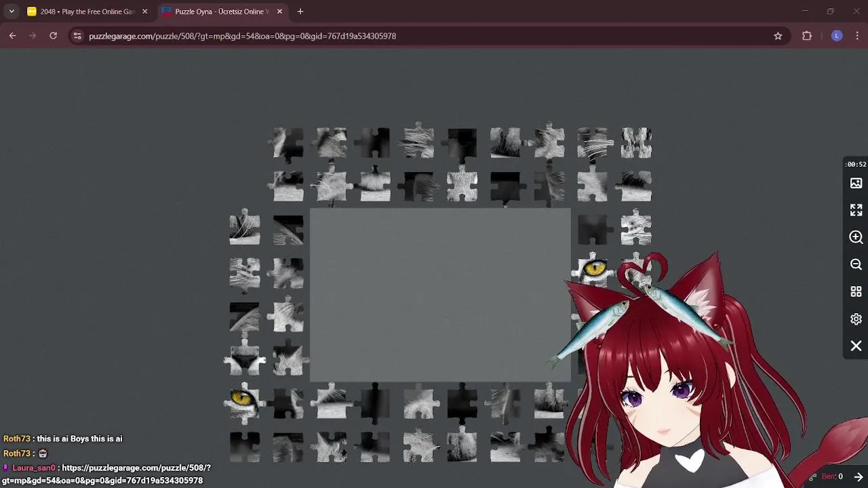Pick the yellow eye piece right of the board
868x488 pixels.
point(593,269)
